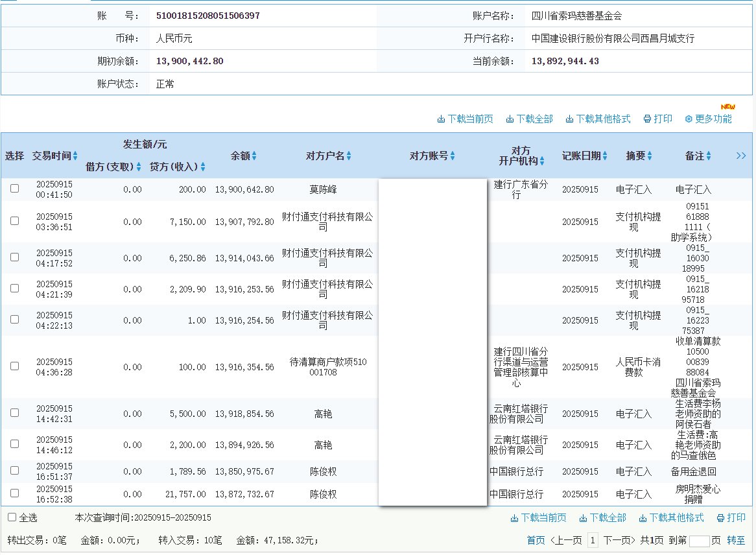This screenshot has height=555, width=756.
Task: Click the top 下载全部 download icon
Action: 510,119
